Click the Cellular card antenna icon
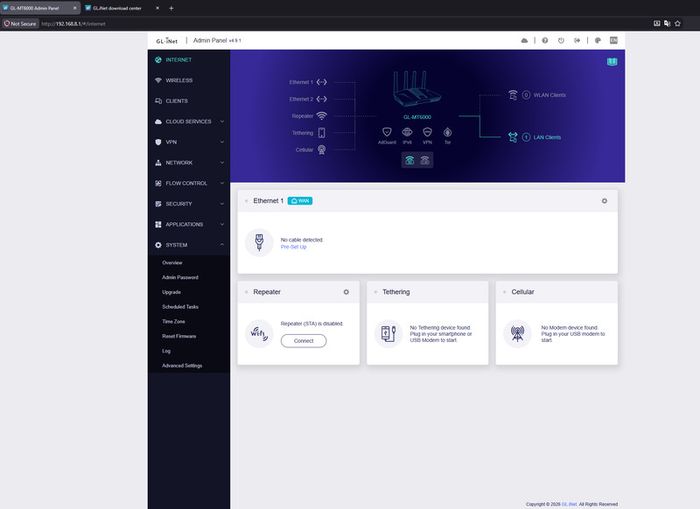 click(x=517, y=333)
